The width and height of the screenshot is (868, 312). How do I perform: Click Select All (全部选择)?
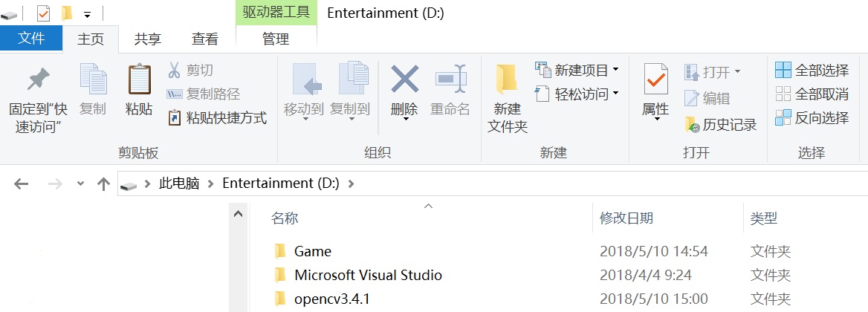click(812, 71)
